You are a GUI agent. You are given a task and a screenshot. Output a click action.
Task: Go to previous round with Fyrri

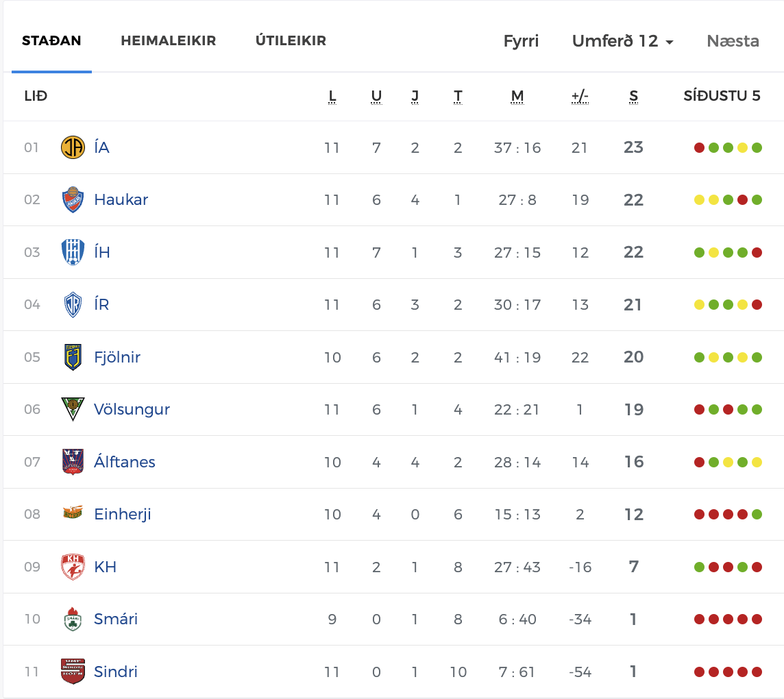click(521, 41)
